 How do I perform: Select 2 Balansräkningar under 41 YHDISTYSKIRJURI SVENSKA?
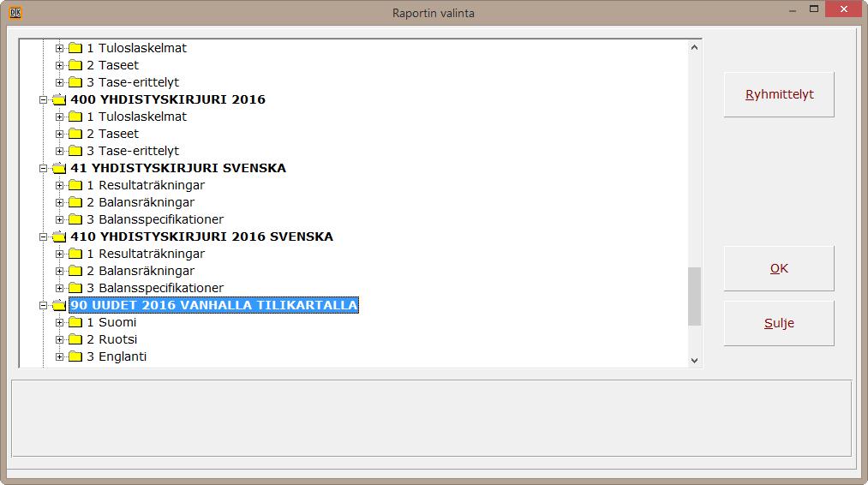click(141, 202)
